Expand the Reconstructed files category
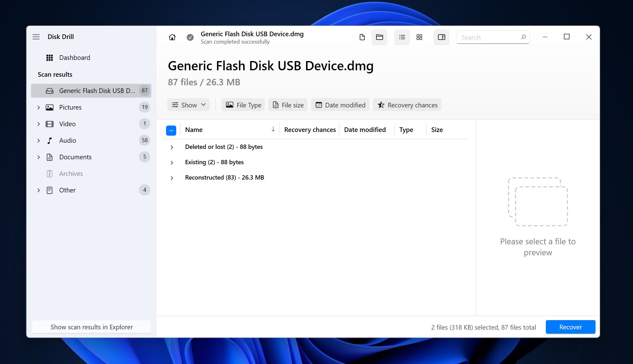Screen dimensions: 633x364 [x=172, y=177]
